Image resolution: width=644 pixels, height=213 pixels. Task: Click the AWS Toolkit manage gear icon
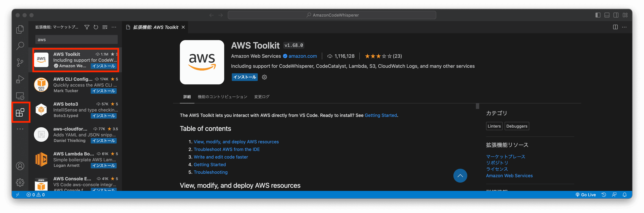(264, 77)
